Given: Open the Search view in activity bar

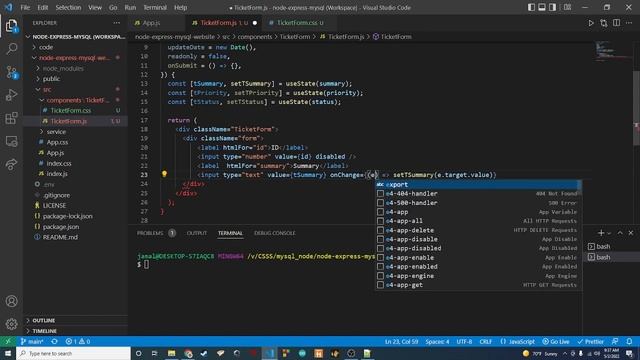Looking at the screenshot, I should click(11, 49).
